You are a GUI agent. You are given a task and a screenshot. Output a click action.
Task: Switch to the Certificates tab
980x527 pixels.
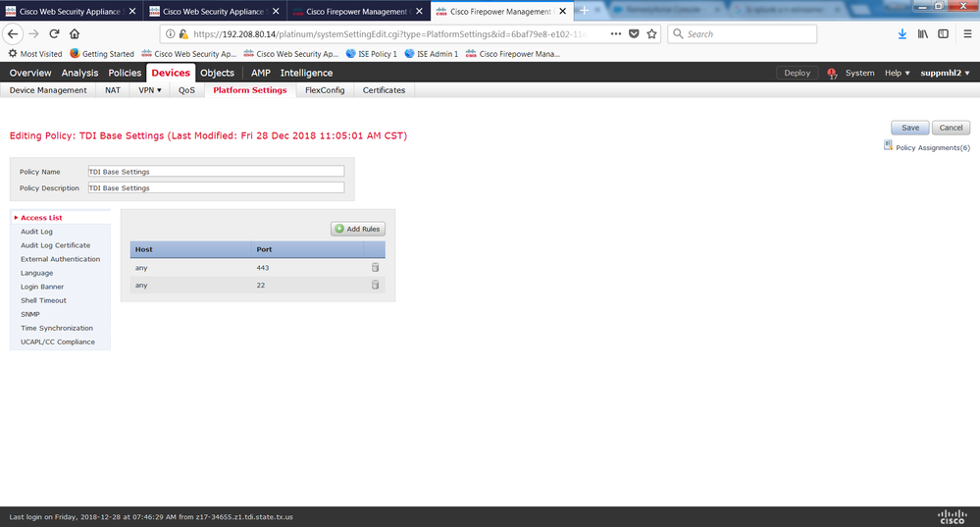(x=384, y=90)
